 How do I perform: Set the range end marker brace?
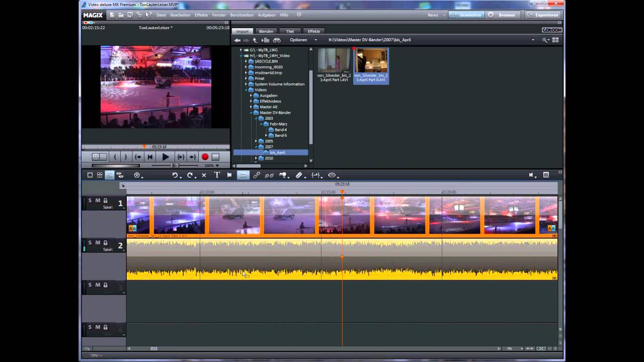[x=126, y=157]
